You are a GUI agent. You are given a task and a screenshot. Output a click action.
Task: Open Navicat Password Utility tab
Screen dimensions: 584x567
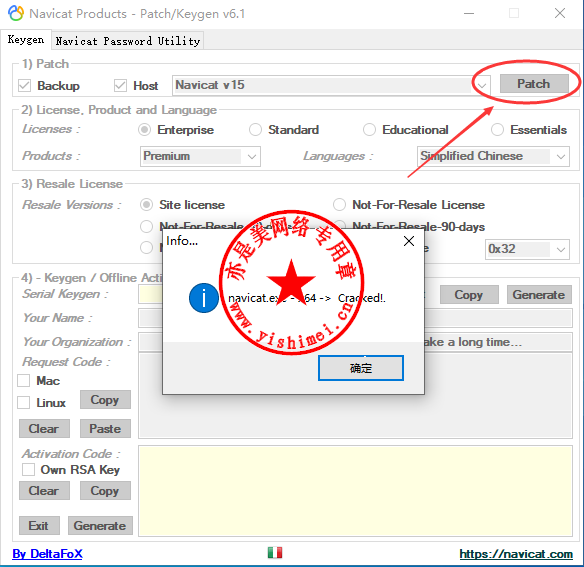128,41
